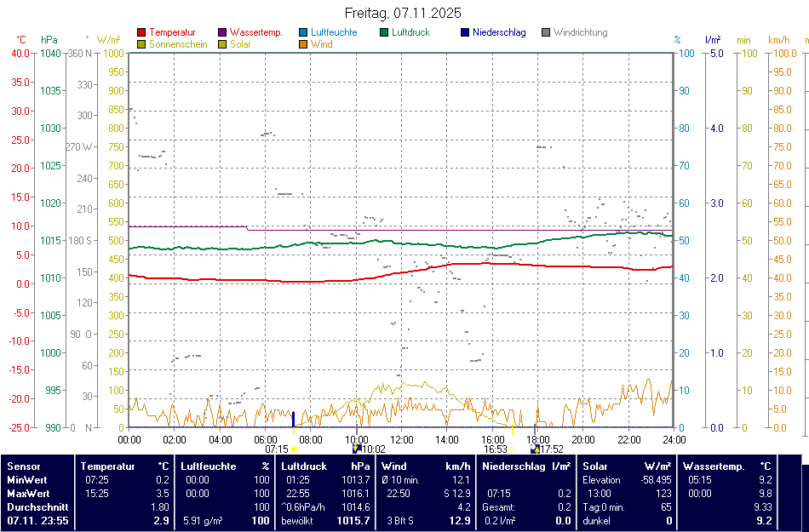Viewport: 809px width, 532px height.
Task: Click the Wassertemp. table header
Action: (714, 466)
